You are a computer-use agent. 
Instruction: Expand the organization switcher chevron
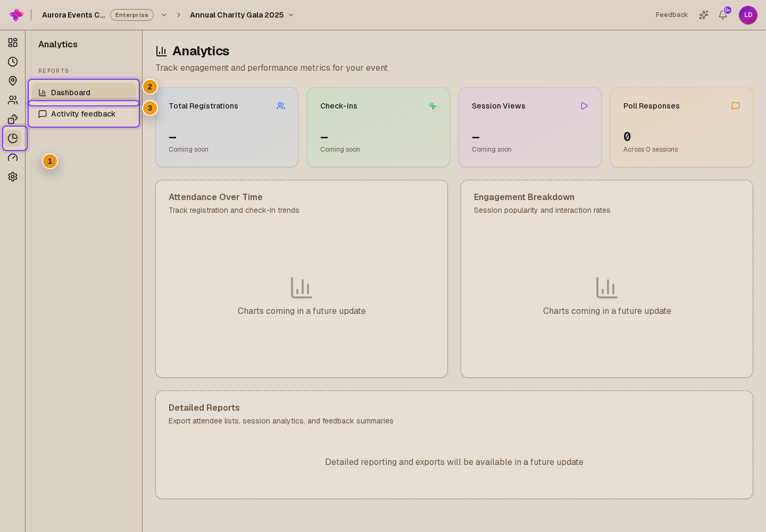164,15
